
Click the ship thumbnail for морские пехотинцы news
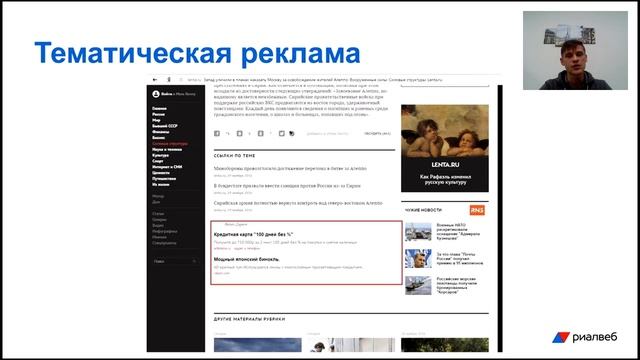tap(418, 285)
